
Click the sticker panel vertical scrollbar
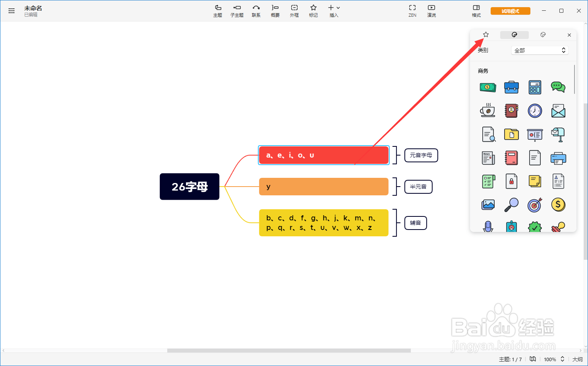click(574, 80)
